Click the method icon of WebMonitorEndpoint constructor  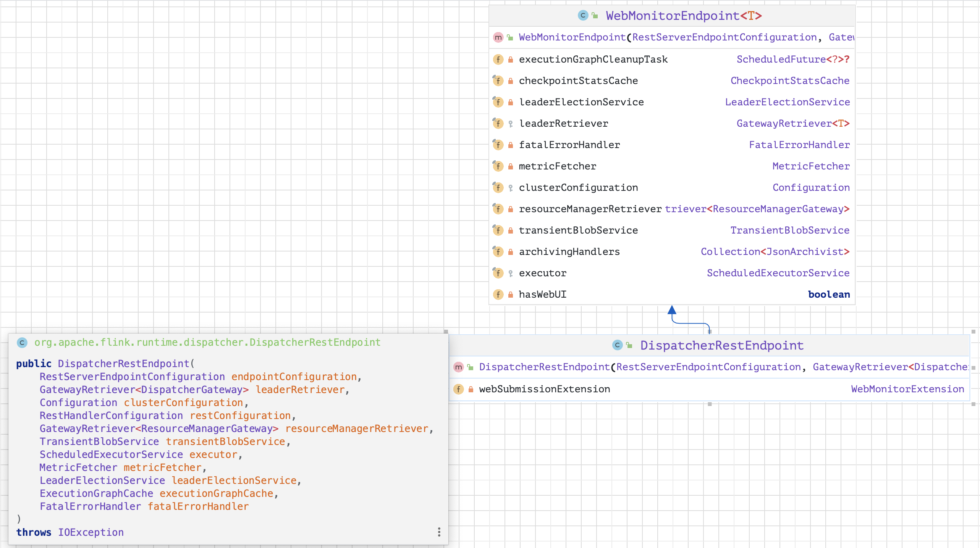click(498, 37)
